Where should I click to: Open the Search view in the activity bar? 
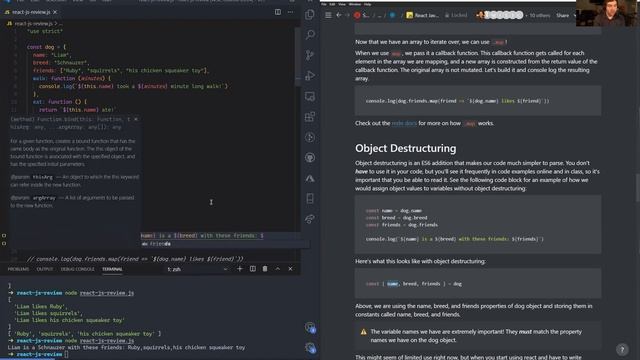pos(310,35)
